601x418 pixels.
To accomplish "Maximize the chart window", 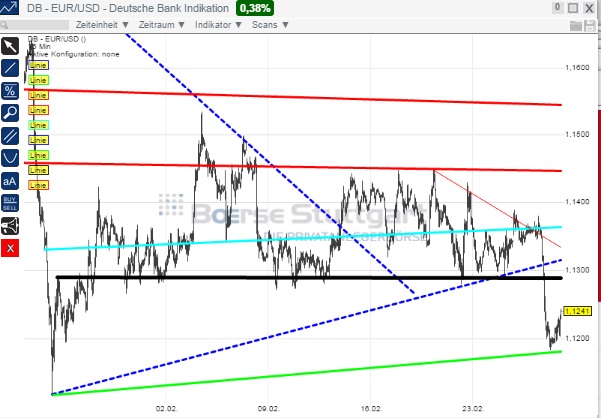I will (573, 8).
